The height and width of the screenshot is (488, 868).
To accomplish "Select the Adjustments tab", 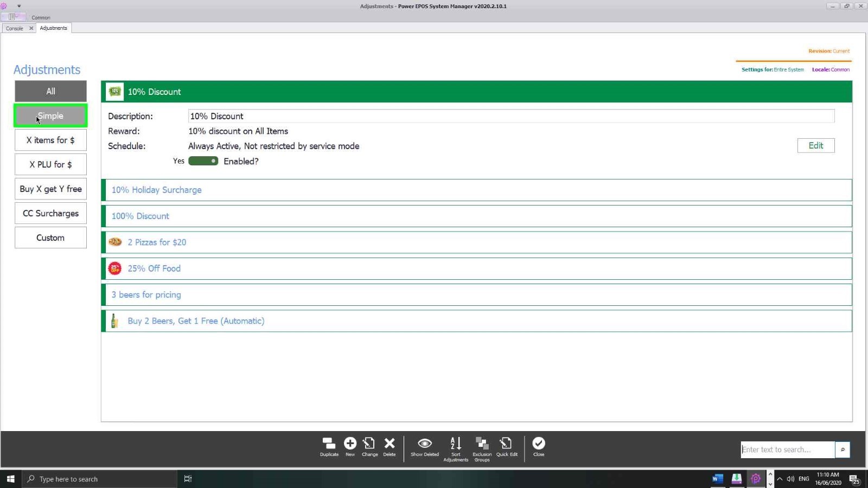I will click(54, 28).
